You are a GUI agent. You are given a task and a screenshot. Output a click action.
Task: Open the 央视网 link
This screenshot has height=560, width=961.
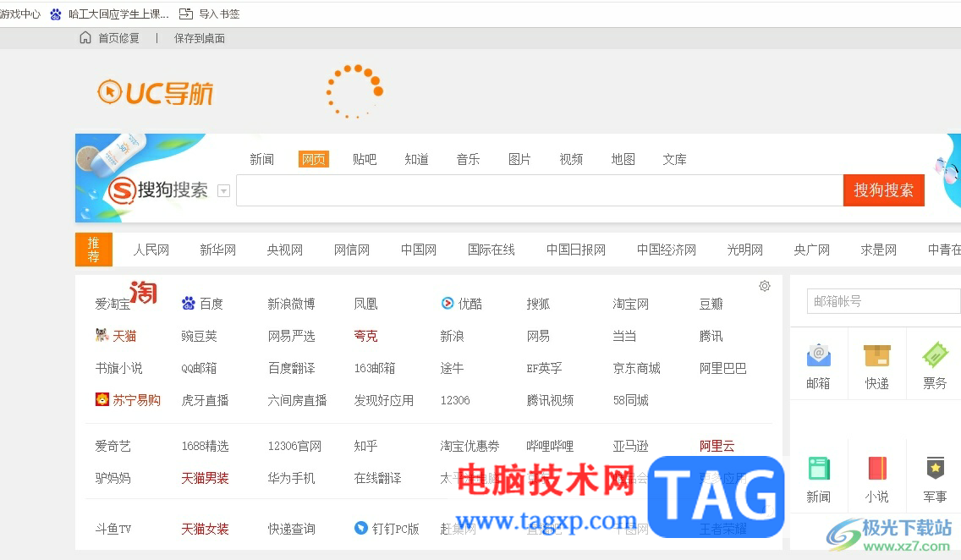pos(285,250)
